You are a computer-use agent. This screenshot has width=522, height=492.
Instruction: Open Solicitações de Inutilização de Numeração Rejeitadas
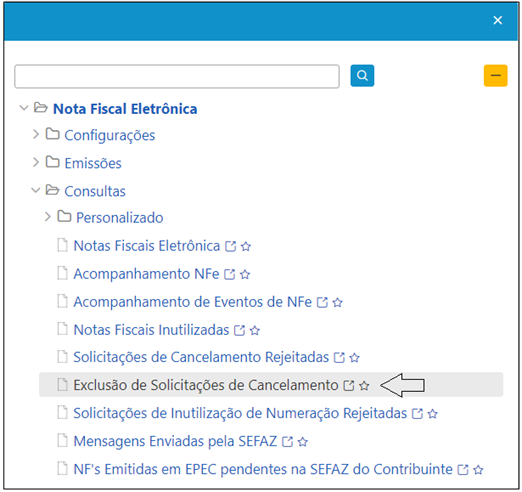click(240, 413)
